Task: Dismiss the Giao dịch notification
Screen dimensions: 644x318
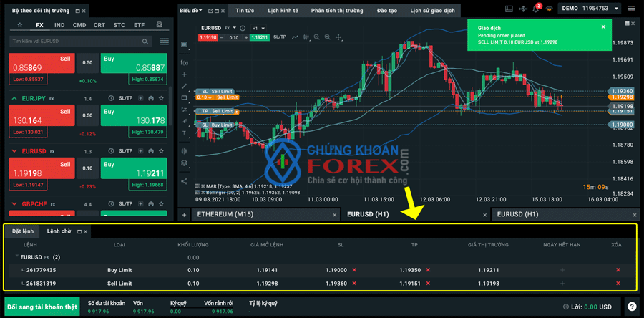Action: click(x=603, y=26)
